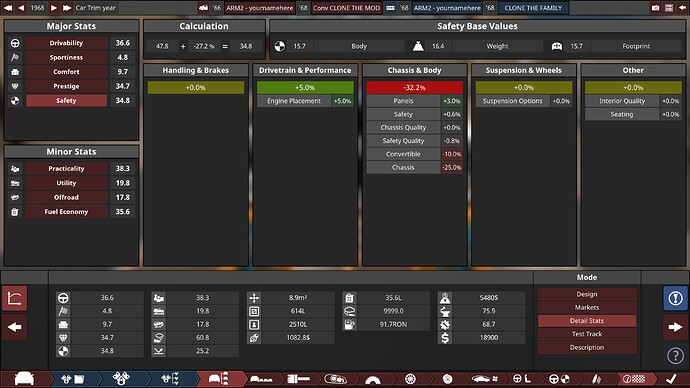Click the red -32.2% Chassis & Body bar
690x388 pixels.
click(x=414, y=88)
